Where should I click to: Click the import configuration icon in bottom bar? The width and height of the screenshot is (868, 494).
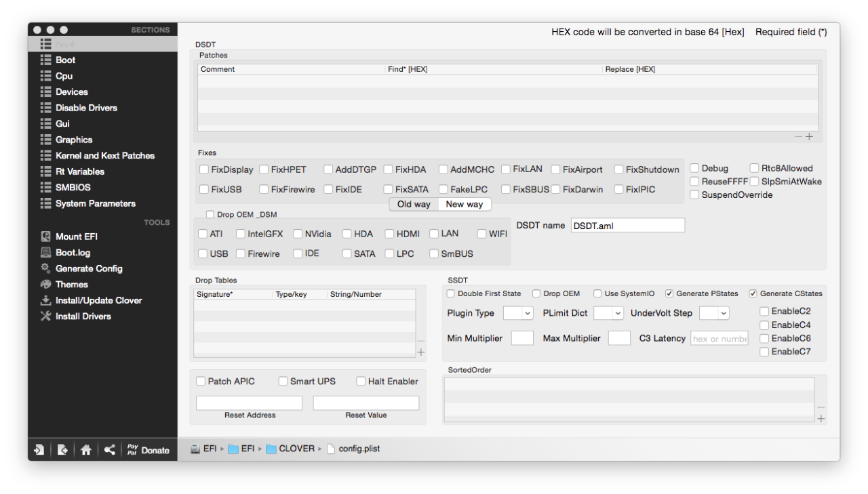tap(39, 449)
